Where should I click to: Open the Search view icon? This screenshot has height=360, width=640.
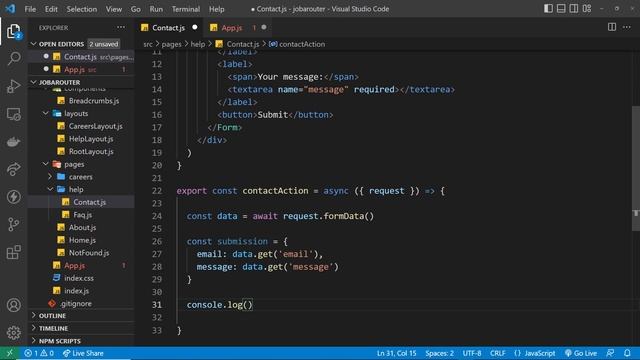[13, 58]
